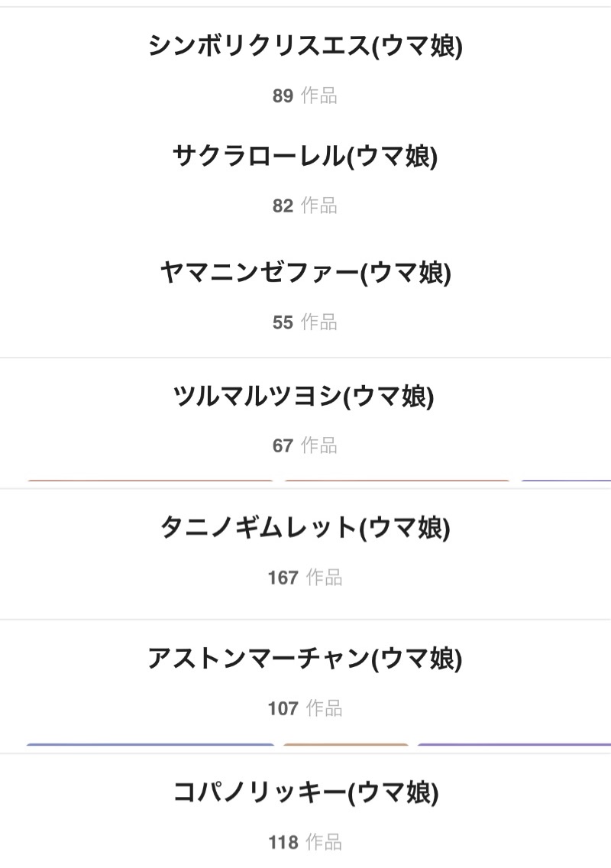Select the ヤマニンゼファー(ウマ娘) heading
This screenshot has height=868, width=611.
(x=305, y=273)
